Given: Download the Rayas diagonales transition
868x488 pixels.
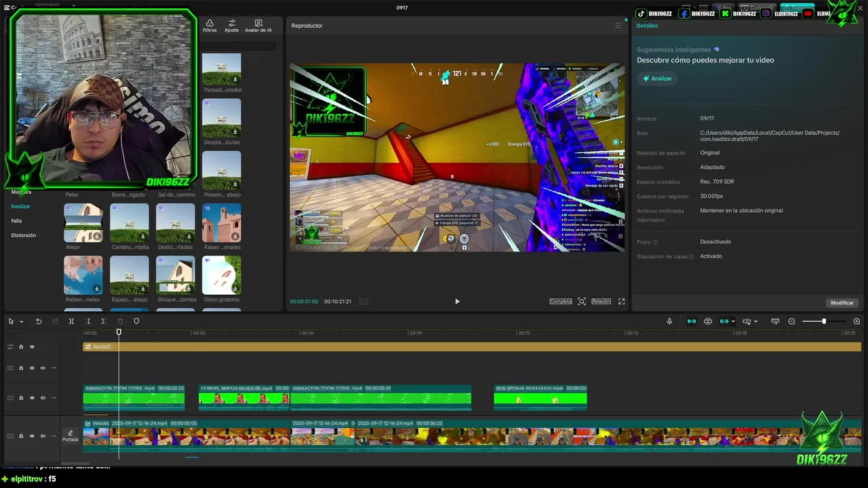Looking at the screenshot, I should (x=235, y=237).
